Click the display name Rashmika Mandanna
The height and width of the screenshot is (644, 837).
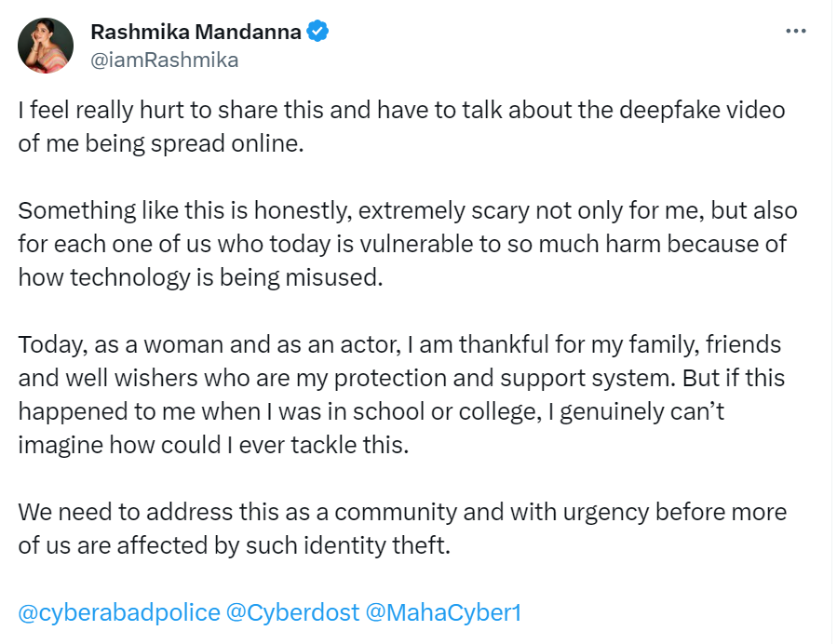pos(195,31)
